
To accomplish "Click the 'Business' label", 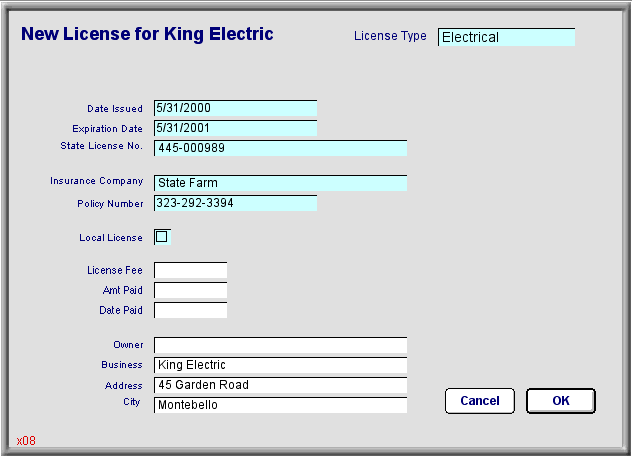I will [122, 365].
